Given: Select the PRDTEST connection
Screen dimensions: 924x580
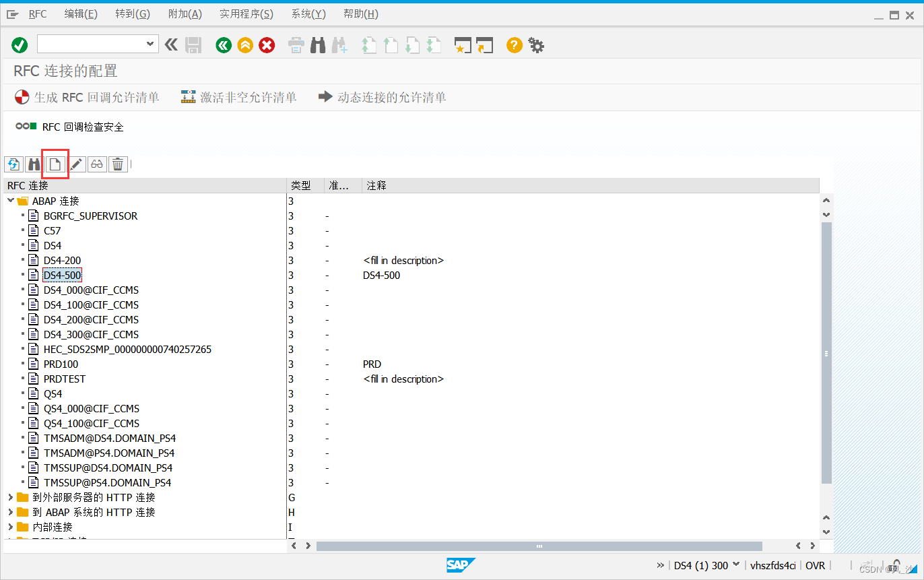Looking at the screenshot, I should [x=65, y=379].
